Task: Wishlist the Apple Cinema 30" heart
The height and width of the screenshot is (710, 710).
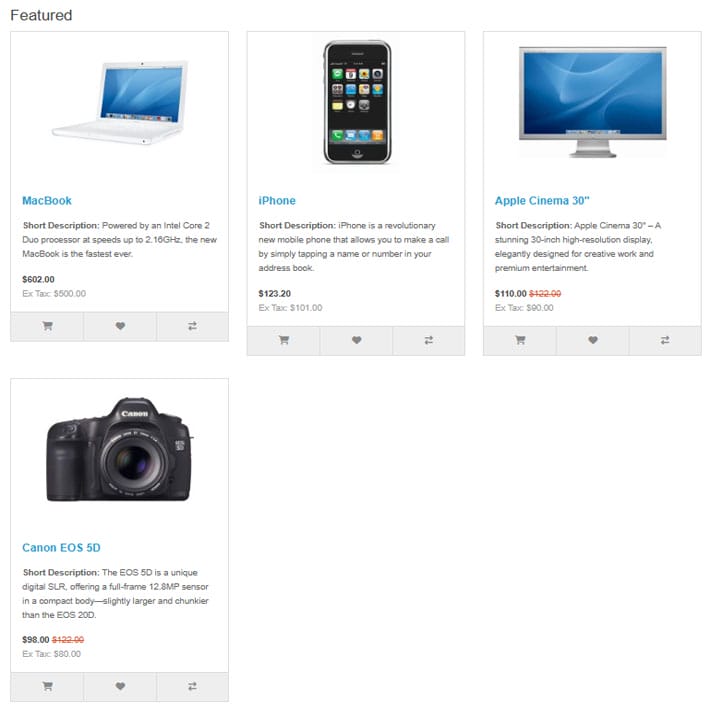Action: click(593, 340)
